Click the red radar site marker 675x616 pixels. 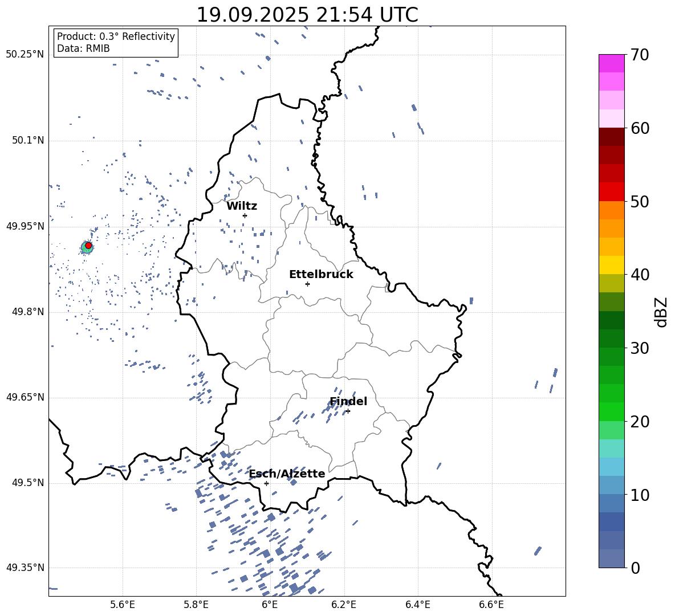pos(88,246)
